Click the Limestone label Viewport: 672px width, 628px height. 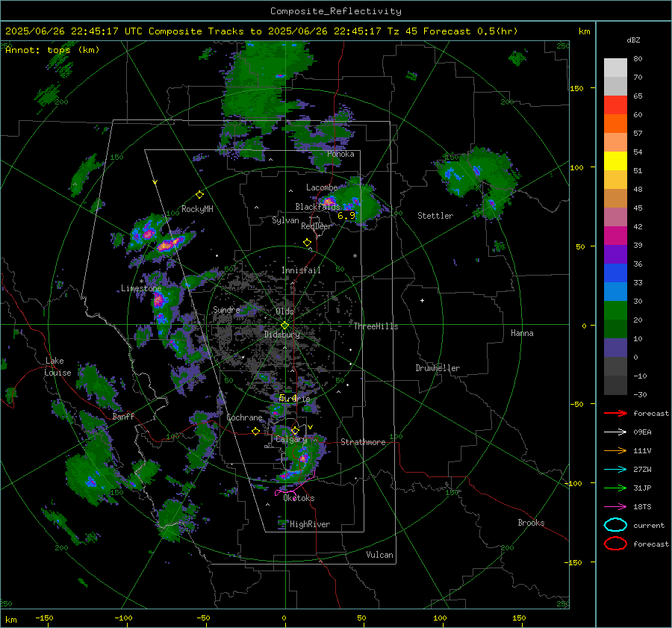(x=141, y=288)
